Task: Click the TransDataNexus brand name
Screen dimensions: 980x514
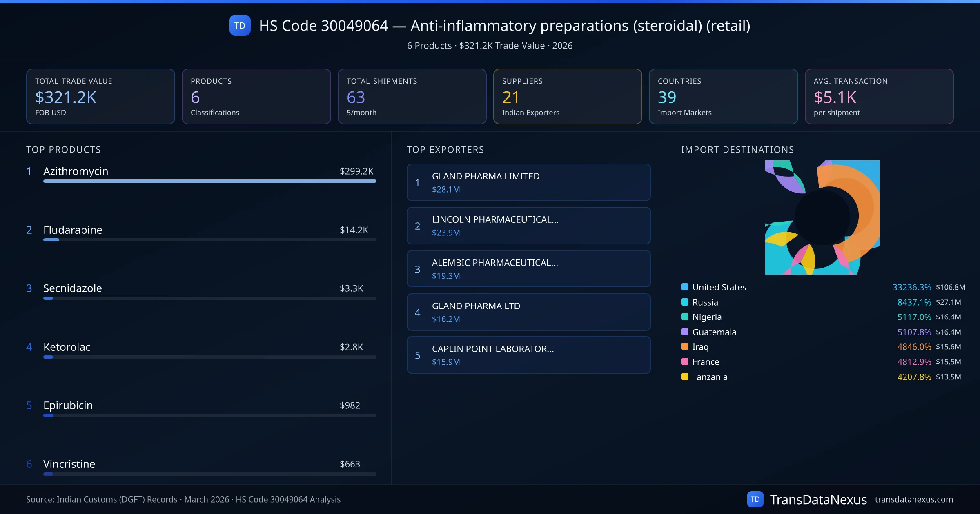Action: [818, 499]
